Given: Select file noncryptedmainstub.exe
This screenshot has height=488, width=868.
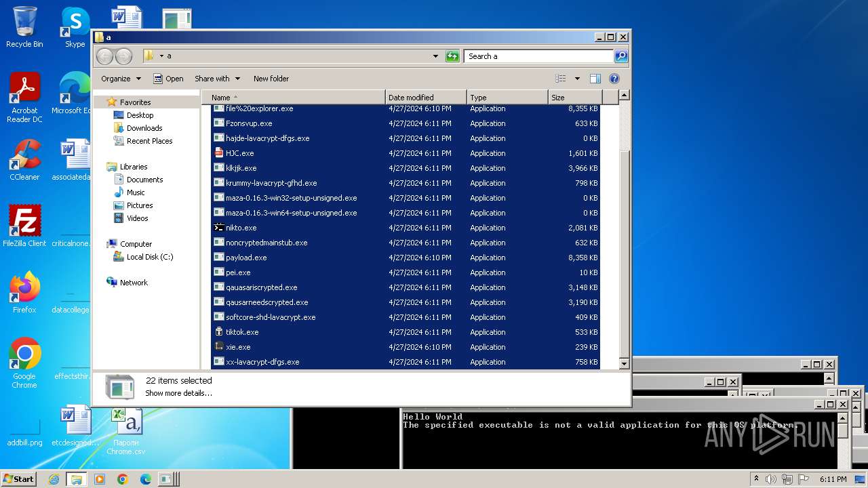Looking at the screenshot, I should [267, 243].
